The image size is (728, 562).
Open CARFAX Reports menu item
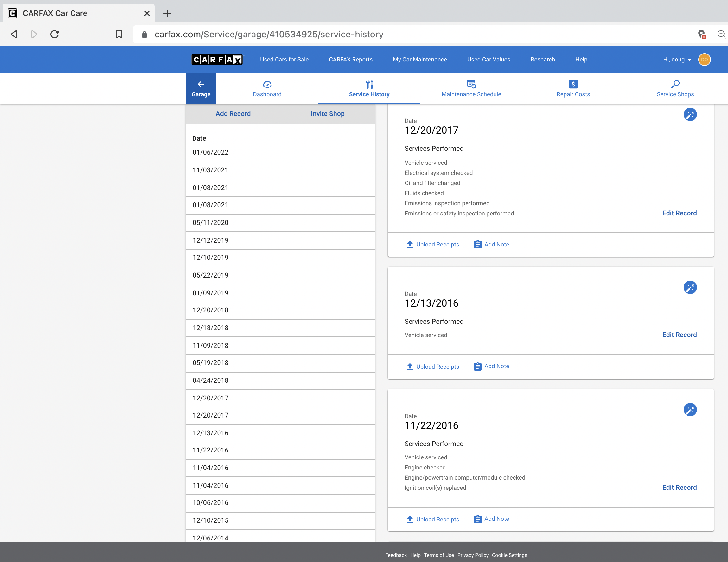point(351,59)
